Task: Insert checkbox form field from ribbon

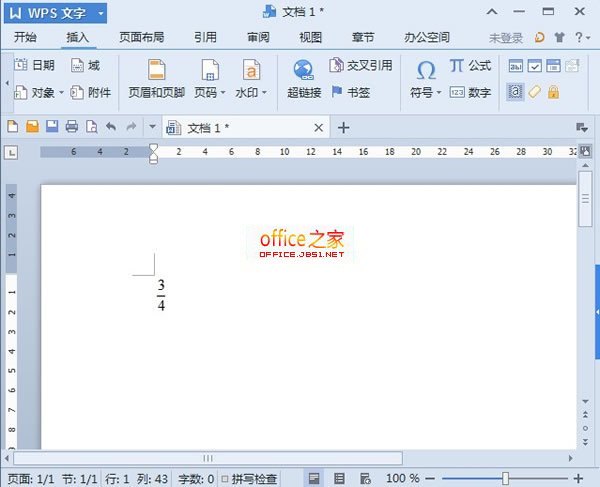Action: (535, 66)
